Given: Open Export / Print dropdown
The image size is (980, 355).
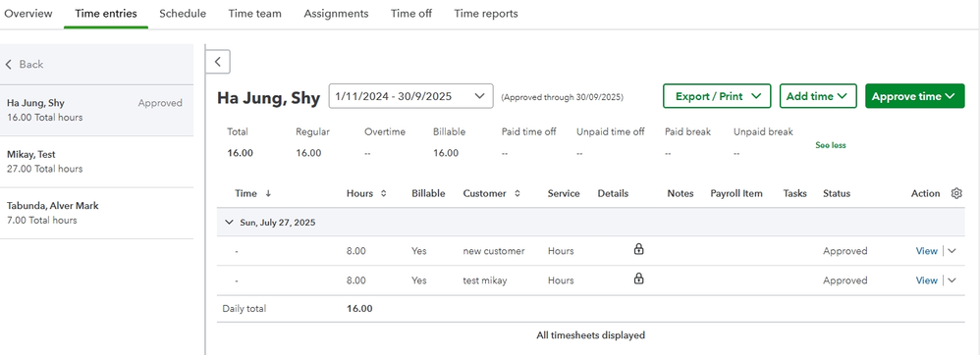Looking at the screenshot, I should pyautogui.click(x=717, y=96).
